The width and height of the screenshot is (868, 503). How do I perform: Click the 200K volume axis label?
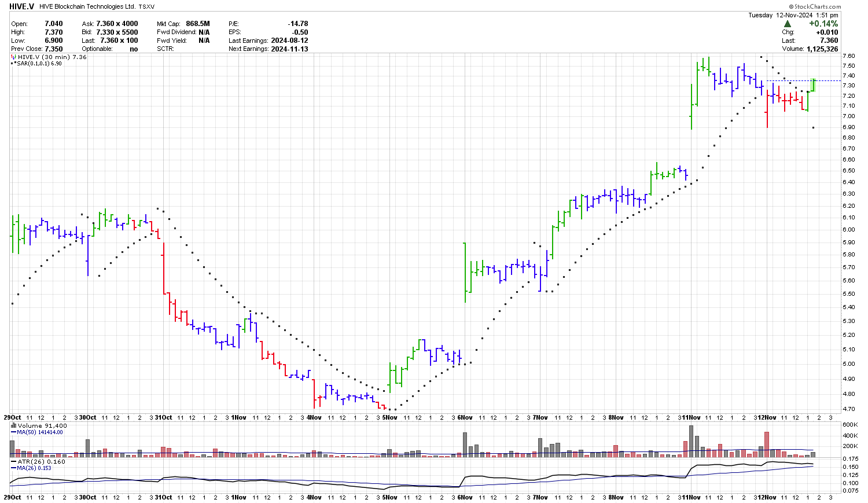click(850, 446)
